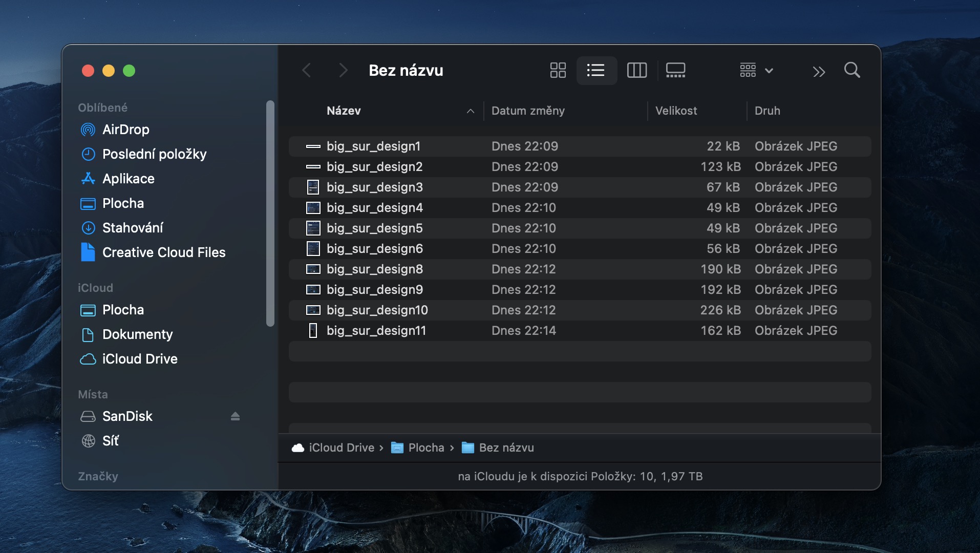Click the Poslední položky clock icon
This screenshot has height=553, width=980.
pos(88,154)
